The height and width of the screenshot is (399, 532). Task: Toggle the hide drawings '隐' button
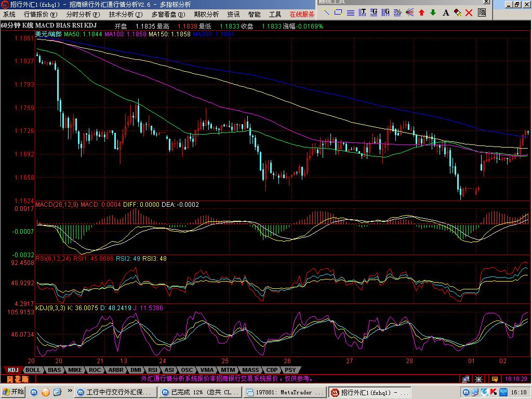click(482, 12)
